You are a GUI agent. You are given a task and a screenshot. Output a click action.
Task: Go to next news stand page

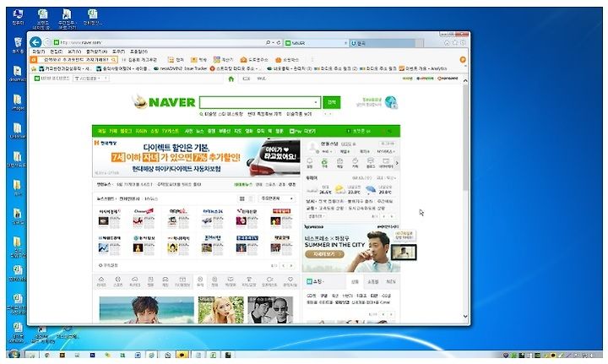point(291,265)
